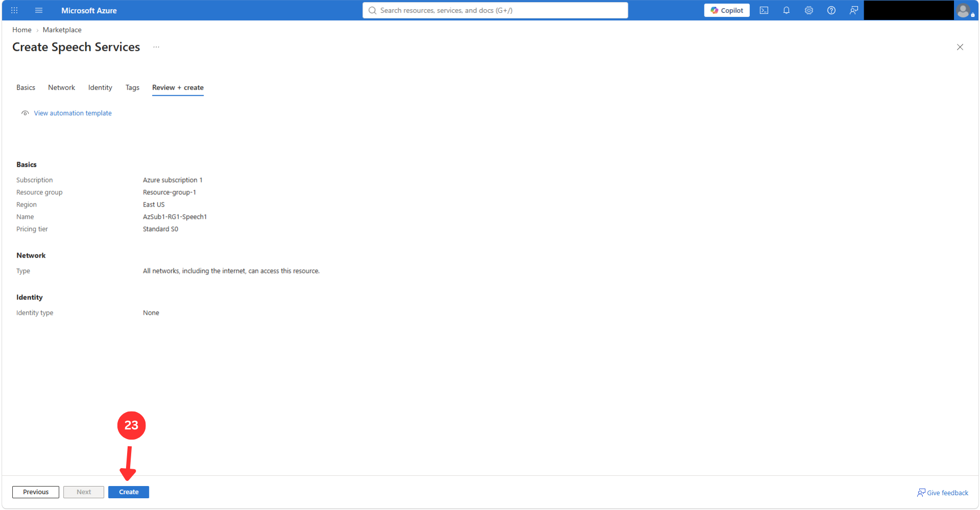This screenshot has width=980, height=510.
Task: Click the eye icon for automation template
Action: point(25,113)
